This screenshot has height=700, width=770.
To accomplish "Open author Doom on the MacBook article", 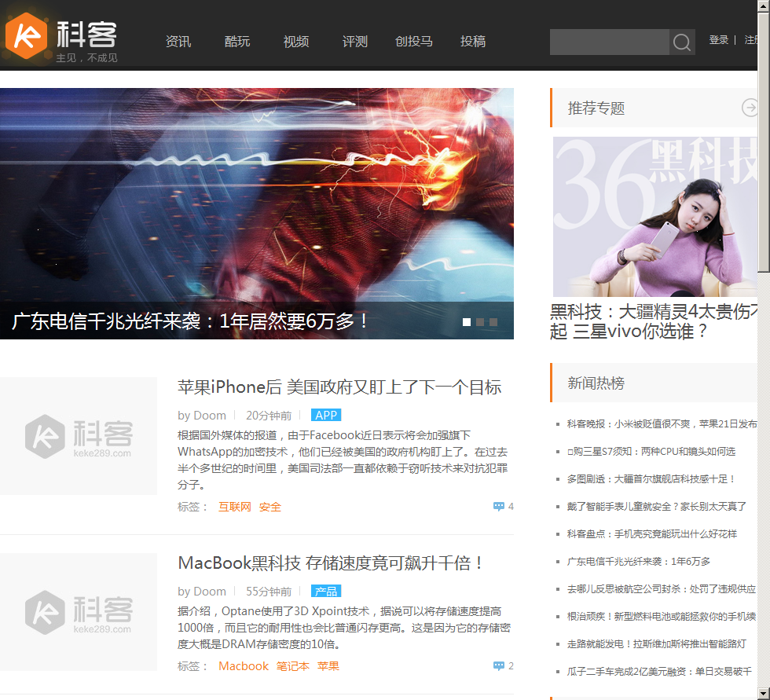I will point(209,591).
